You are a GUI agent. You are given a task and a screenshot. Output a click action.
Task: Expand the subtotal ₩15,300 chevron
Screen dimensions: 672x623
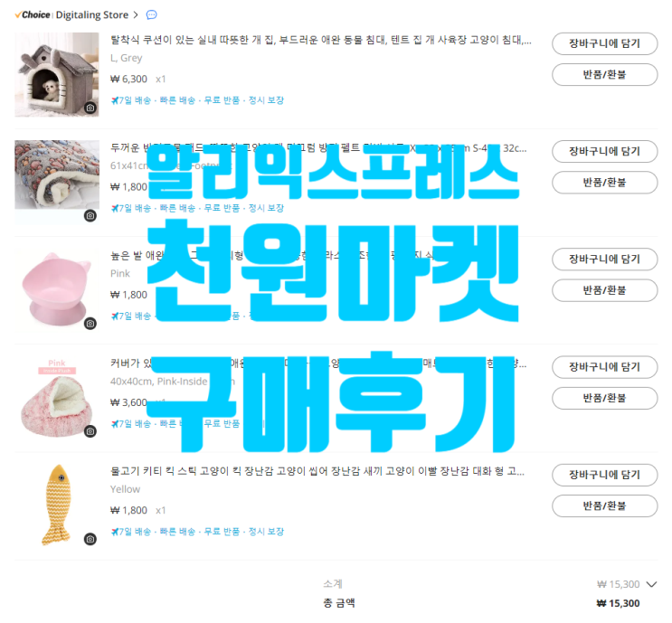point(651,584)
